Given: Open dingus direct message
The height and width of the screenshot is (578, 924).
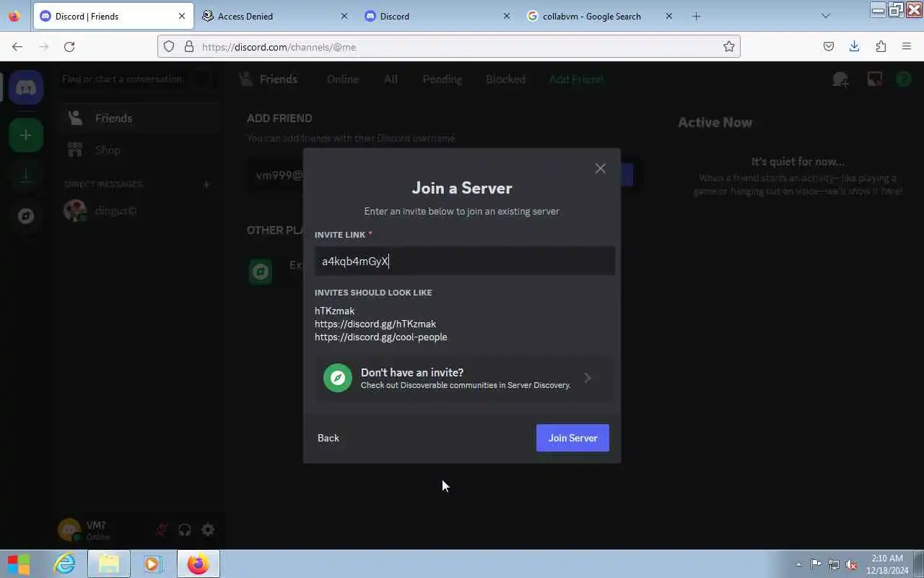Looking at the screenshot, I should coord(139,210).
